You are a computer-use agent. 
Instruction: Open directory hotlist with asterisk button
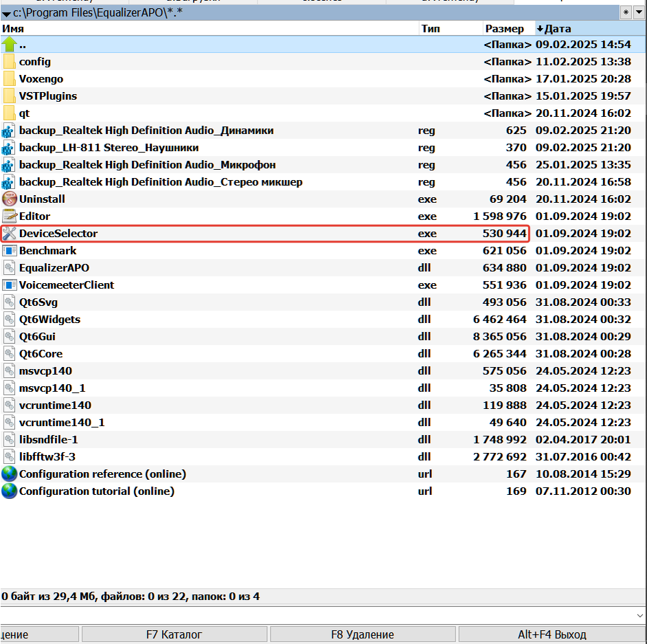click(x=626, y=12)
